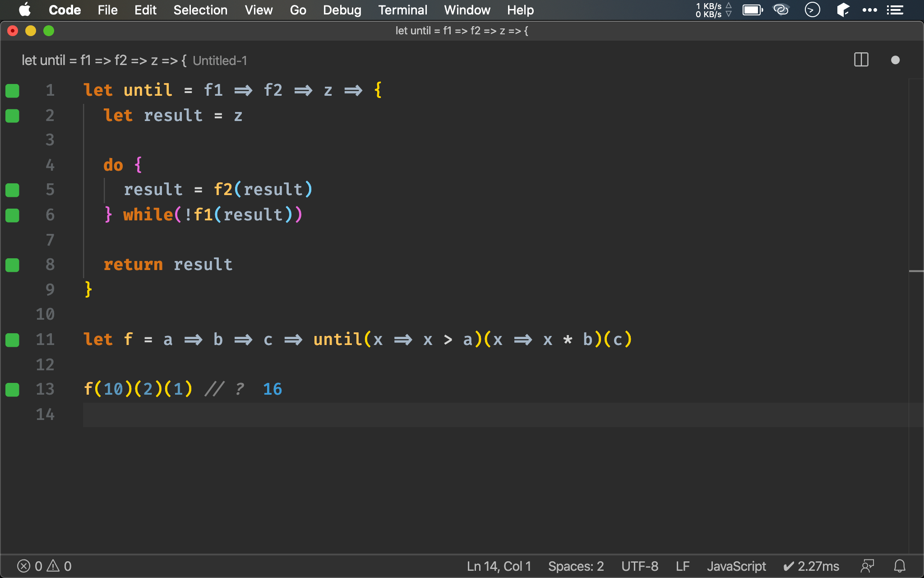Click the split editor icon
Viewport: 924px width, 578px height.
tap(861, 60)
